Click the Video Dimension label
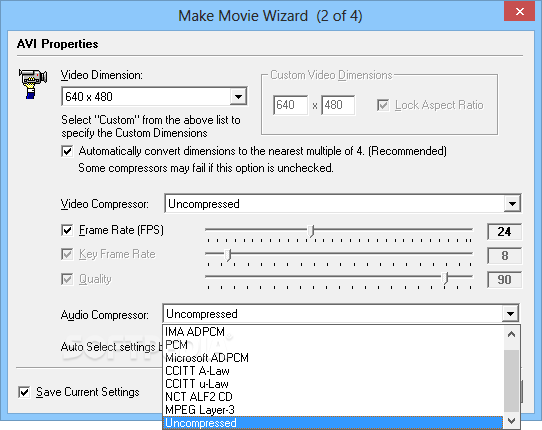 [102, 75]
